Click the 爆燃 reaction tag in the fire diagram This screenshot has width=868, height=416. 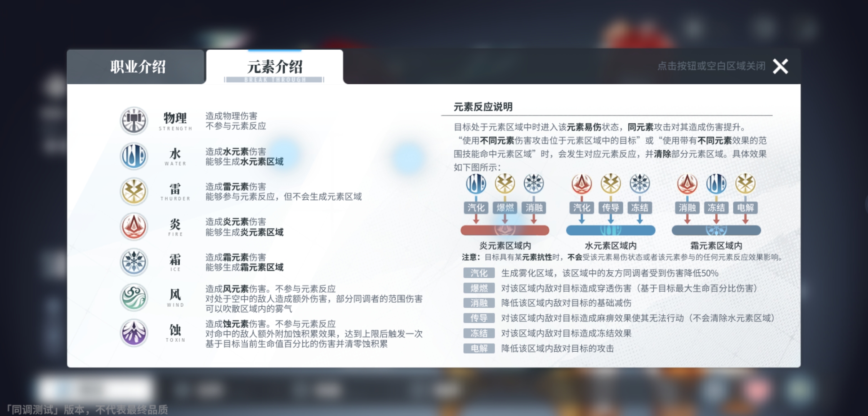(505, 208)
